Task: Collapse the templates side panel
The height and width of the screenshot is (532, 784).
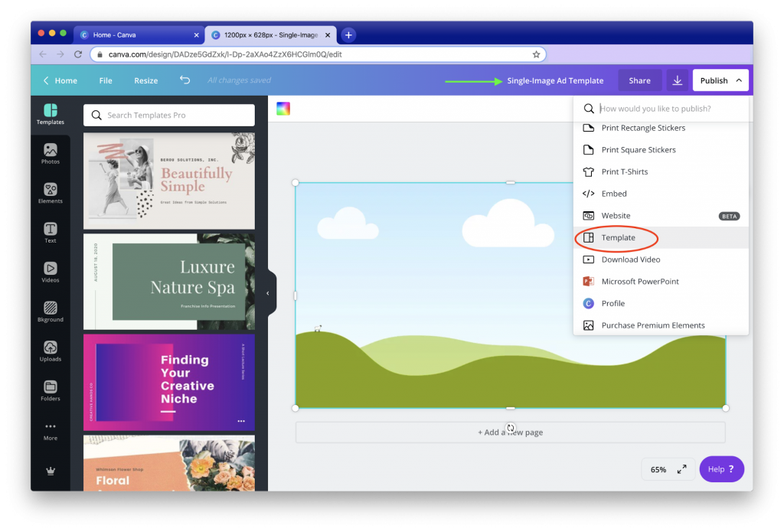Action: click(x=267, y=293)
